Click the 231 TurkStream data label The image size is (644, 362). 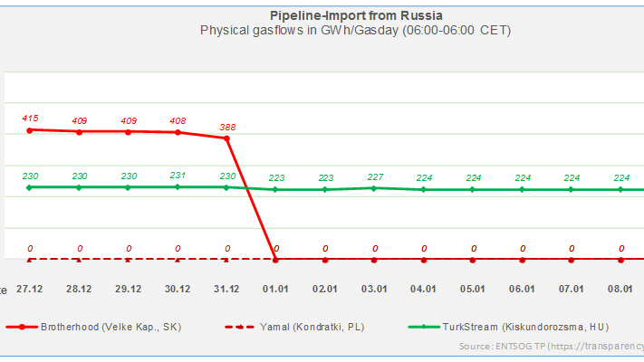pyautogui.click(x=178, y=176)
